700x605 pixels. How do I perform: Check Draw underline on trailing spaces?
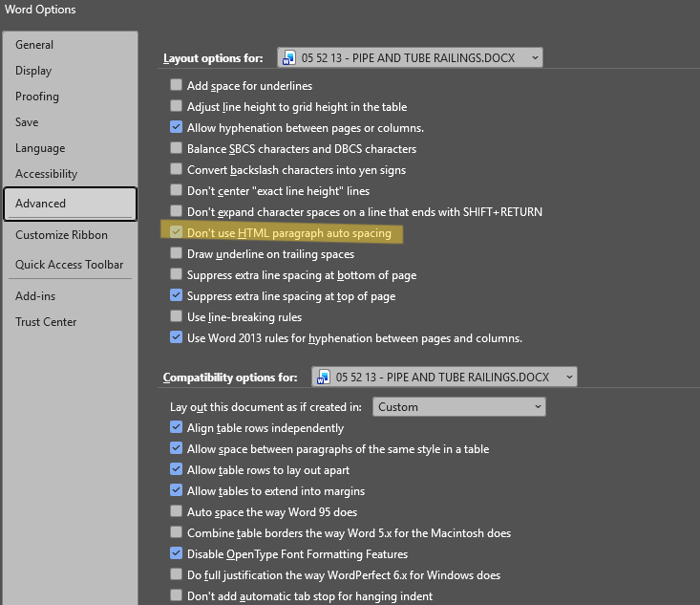pyautogui.click(x=176, y=253)
